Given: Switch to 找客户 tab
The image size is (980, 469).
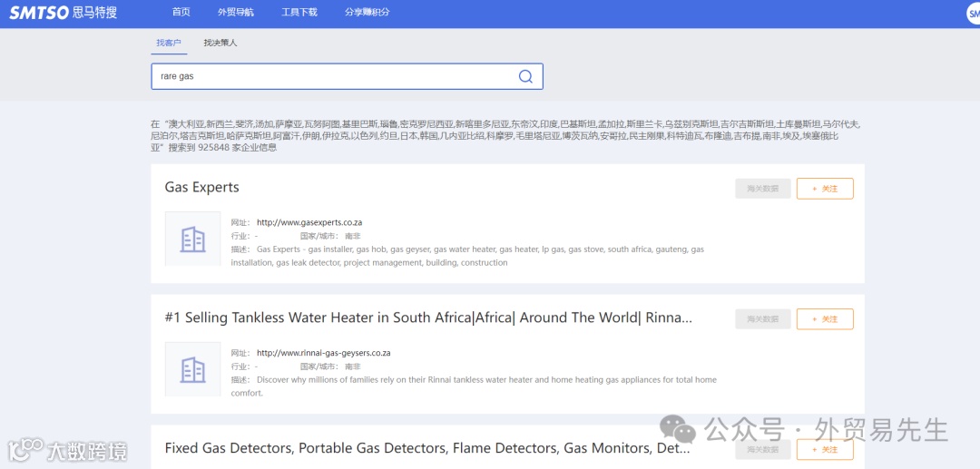Looking at the screenshot, I should (x=169, y=44).
